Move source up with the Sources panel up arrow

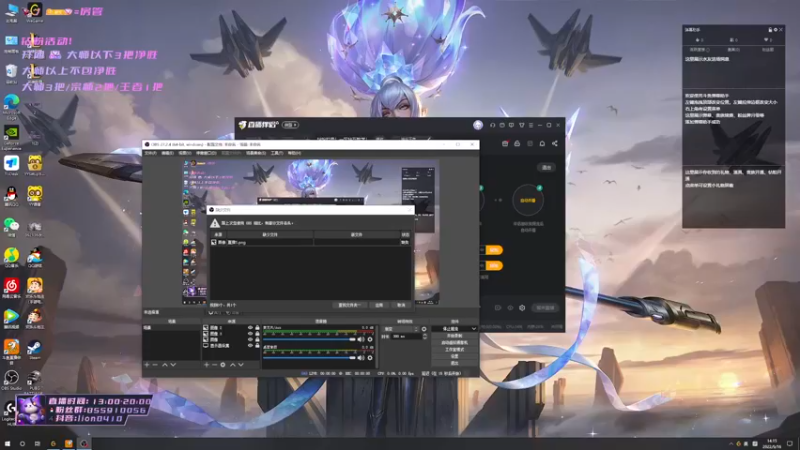pos(233,365)
